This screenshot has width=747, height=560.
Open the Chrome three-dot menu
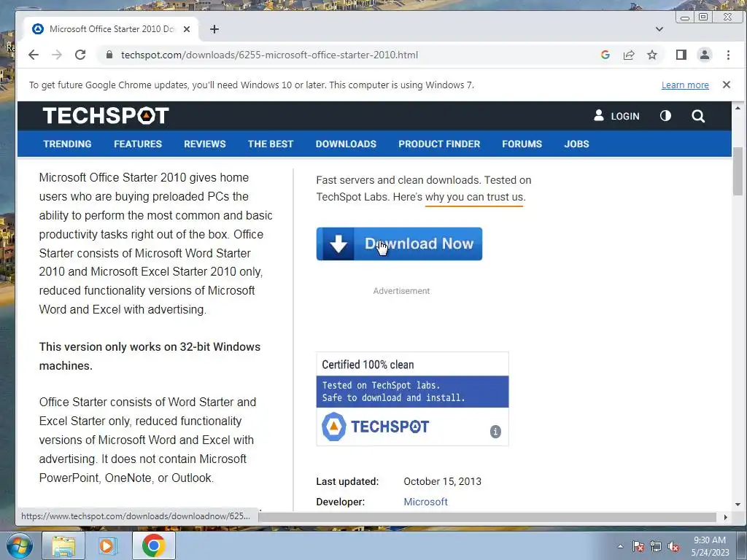tap(728, 55)
